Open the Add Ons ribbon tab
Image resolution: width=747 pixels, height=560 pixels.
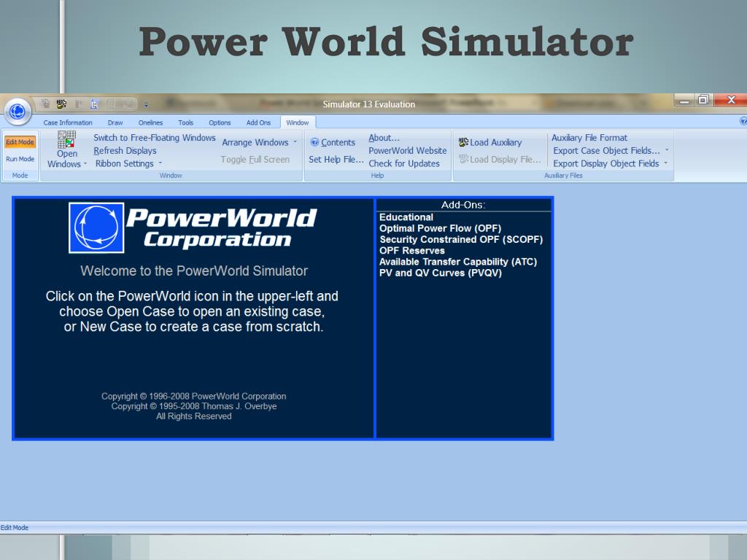[258, 122]
